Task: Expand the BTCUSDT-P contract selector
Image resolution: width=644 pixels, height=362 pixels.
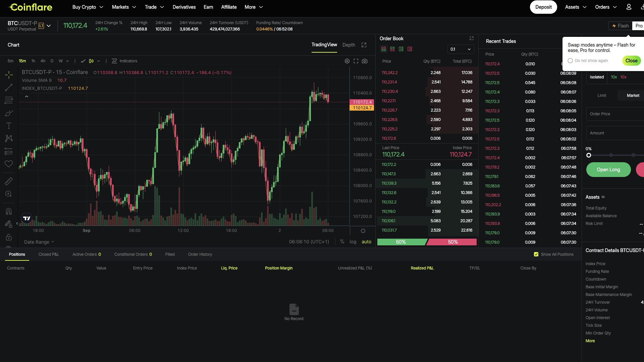Action: [49, 26]
